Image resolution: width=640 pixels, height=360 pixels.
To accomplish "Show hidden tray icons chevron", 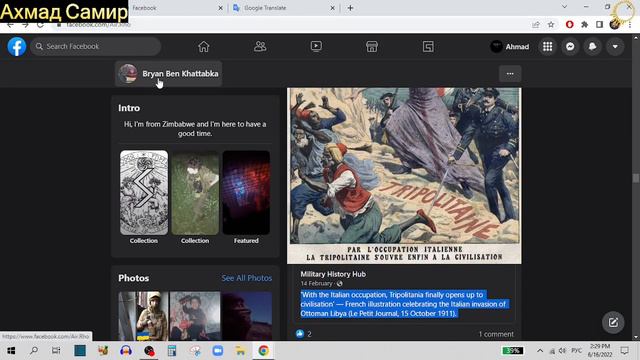I will click(x=540, y=351).
